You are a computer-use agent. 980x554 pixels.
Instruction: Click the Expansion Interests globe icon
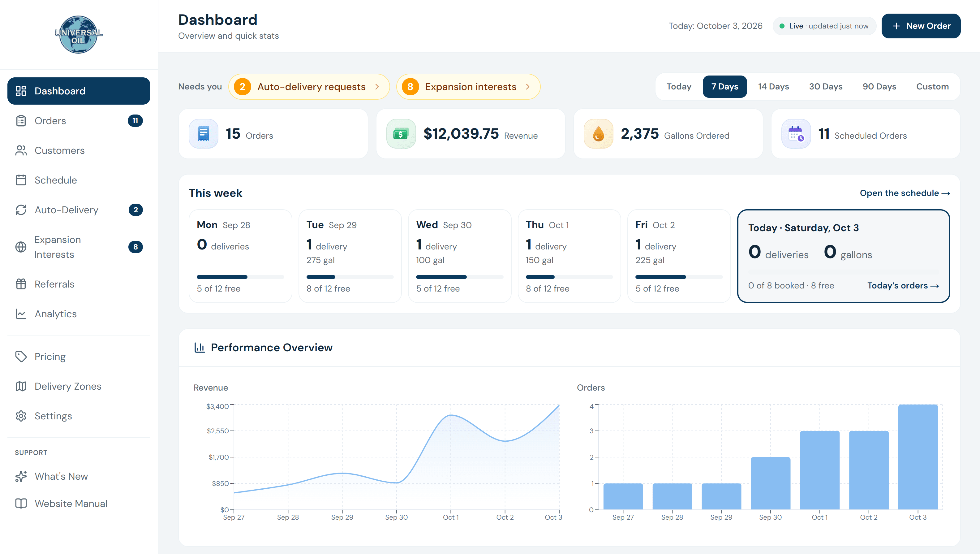point(21,247)
